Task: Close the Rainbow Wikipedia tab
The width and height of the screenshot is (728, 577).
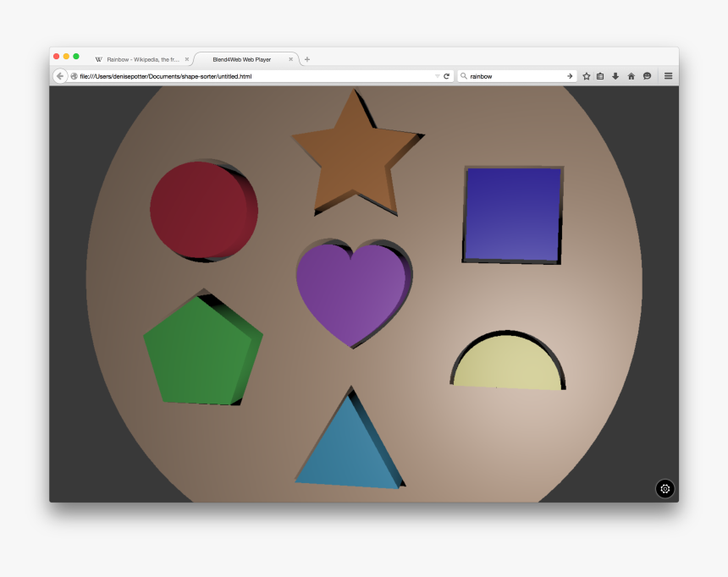Action: tap(186, 59)
